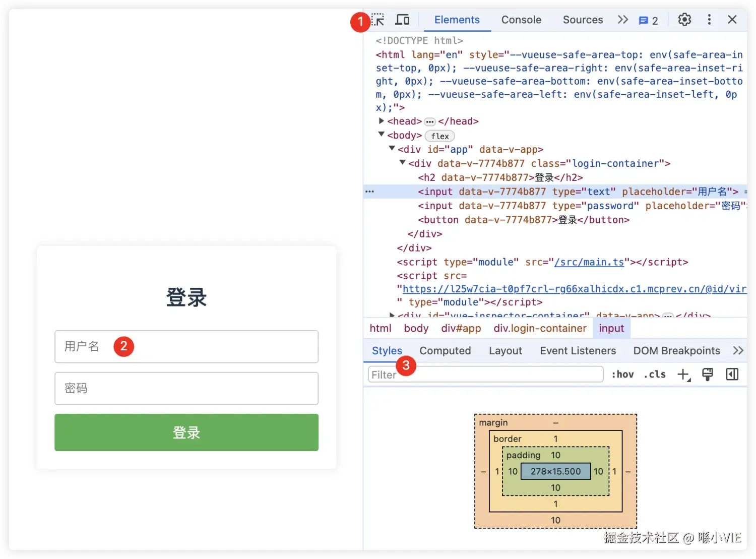Select the button element line in DOM
This screenshot has width=756, height=559.
524,220
